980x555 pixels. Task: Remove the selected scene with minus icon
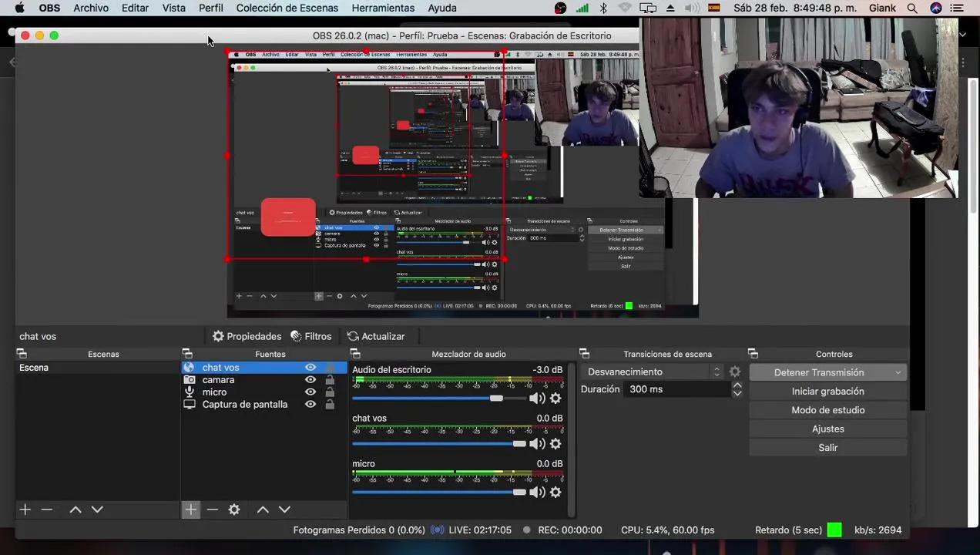click(47, 510)
